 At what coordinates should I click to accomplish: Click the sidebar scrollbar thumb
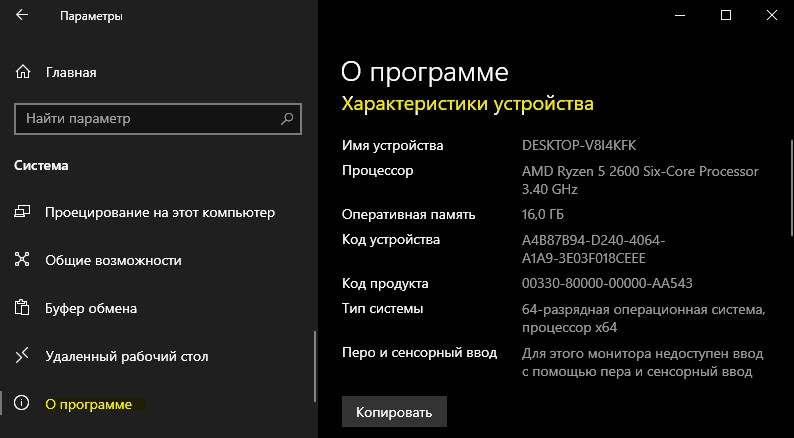pyautogui.click(x=315, y=366)
